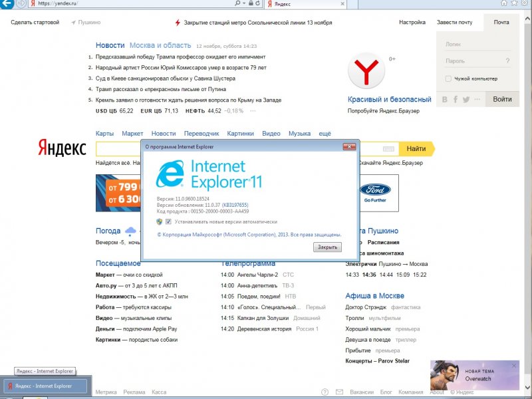Viewport: 532px width, 399px height.
Task: Close the Яндекс browser tab
Action: pyautogui.click(x=342, y=4)
